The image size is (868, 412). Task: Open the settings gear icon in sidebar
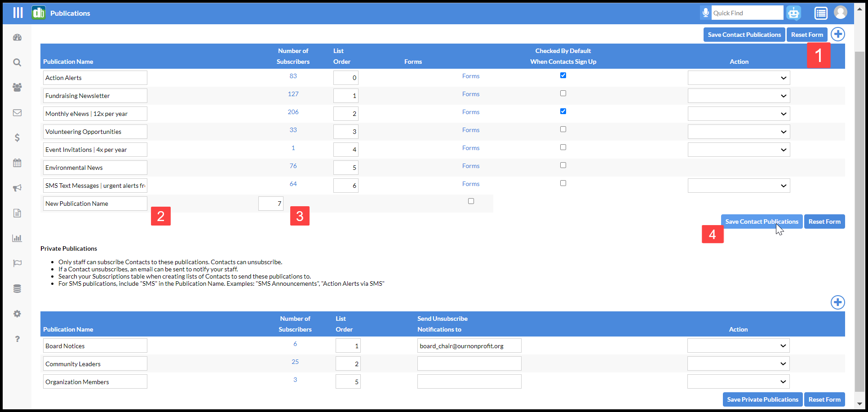pos(17,314)
